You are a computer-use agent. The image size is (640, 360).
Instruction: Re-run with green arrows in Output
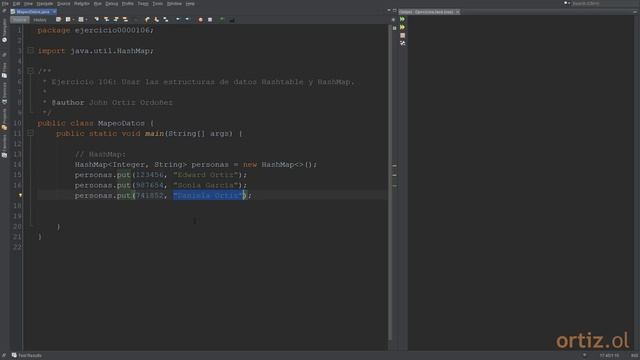pos(402,19)
